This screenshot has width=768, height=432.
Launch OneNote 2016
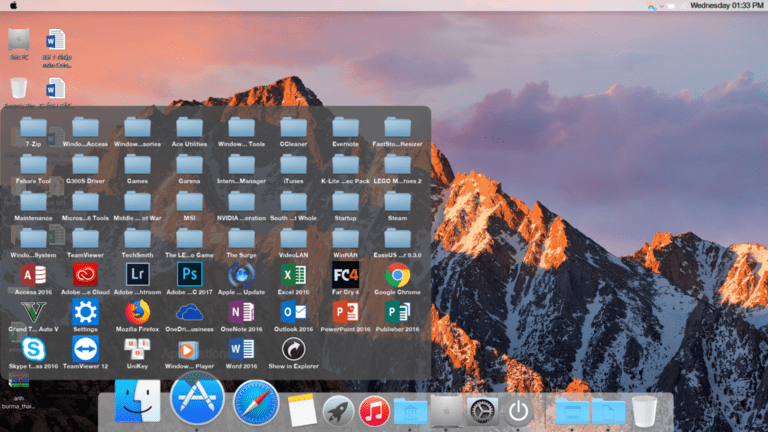[241, 312]
